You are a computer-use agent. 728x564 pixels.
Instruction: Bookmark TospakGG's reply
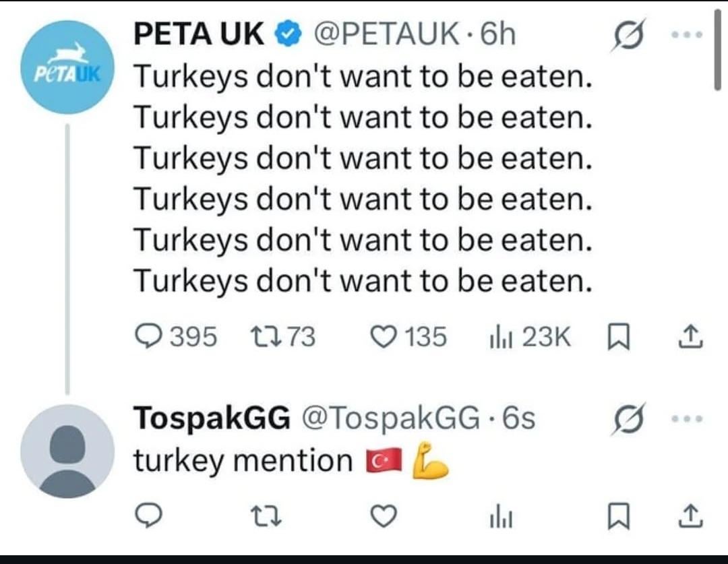[615, 517]
